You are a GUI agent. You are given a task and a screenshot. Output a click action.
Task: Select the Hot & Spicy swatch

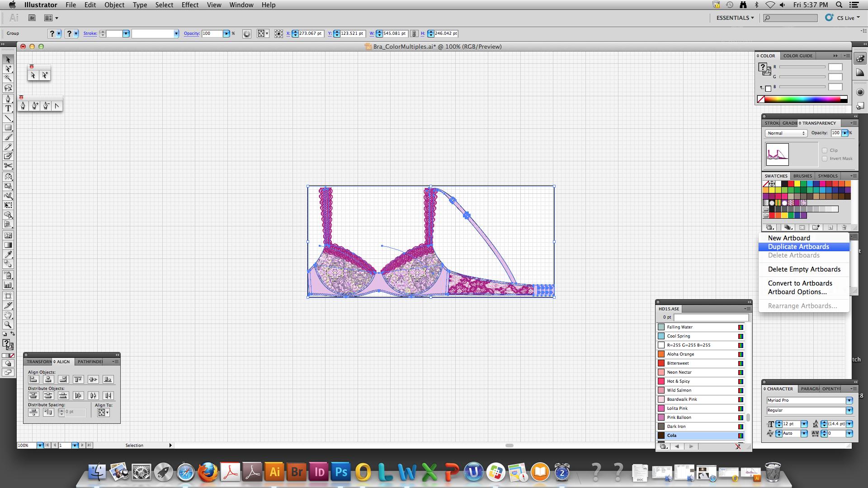pos(678,381)
